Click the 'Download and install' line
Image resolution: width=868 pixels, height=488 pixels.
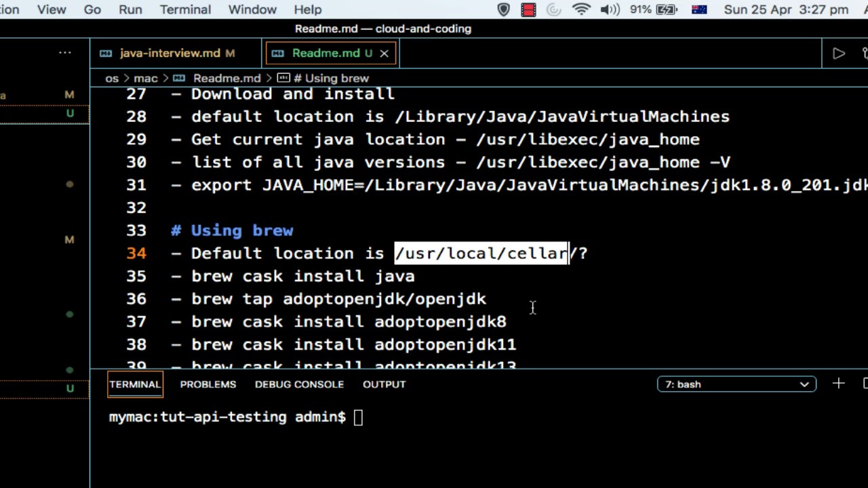coord(283,94)
